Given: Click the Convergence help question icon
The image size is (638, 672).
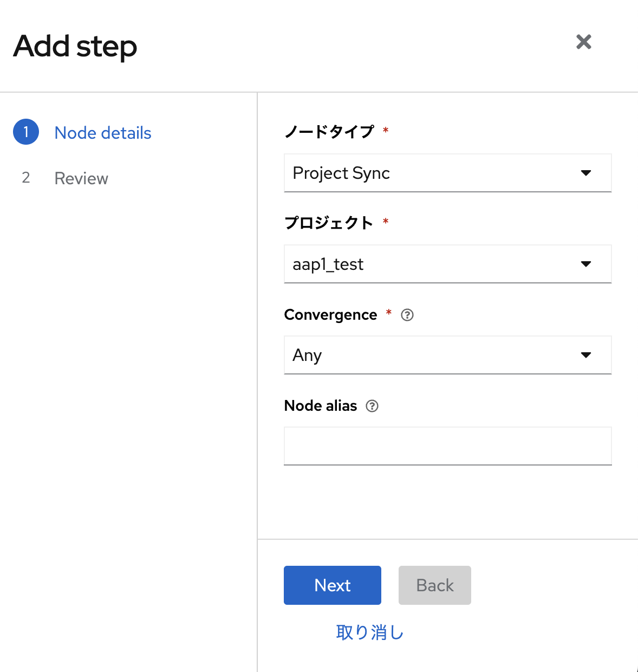Looking at the screenshot, I should point(407,315).
